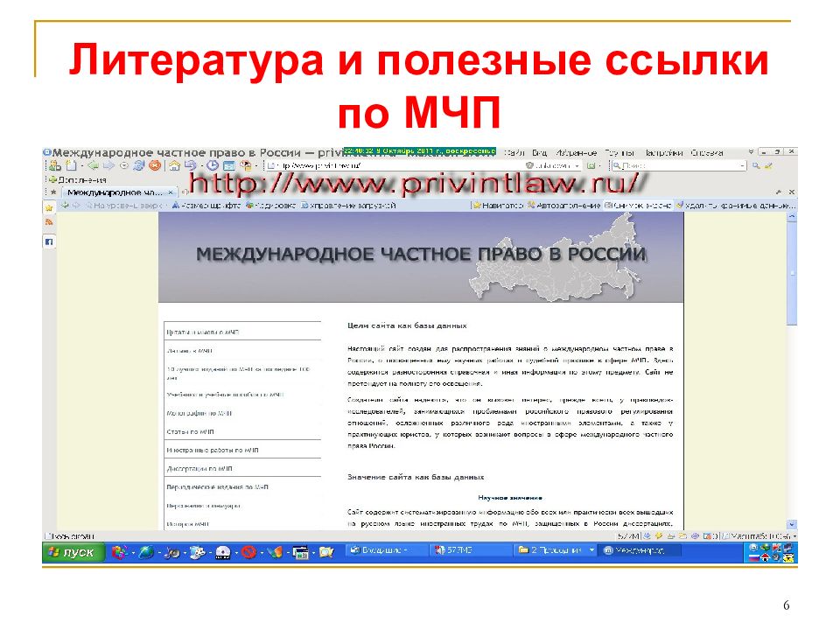Image resolution: width=840 pixels, height=630 pixels.
Task: Click the page scrollbar up arrow
Action: (x=792, y=217)
